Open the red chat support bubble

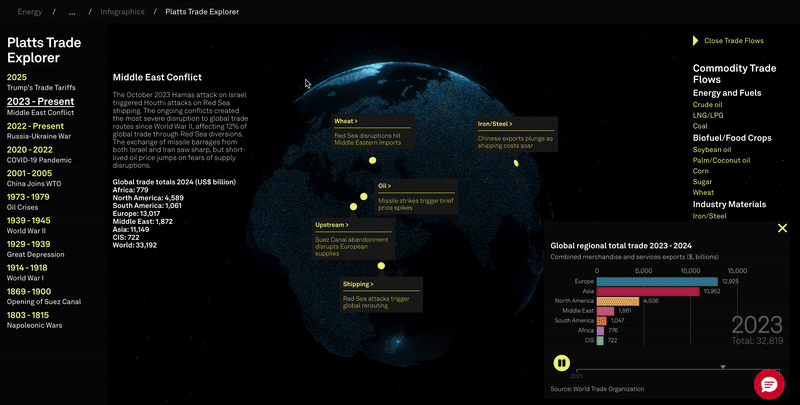click(x=769, y=384)
